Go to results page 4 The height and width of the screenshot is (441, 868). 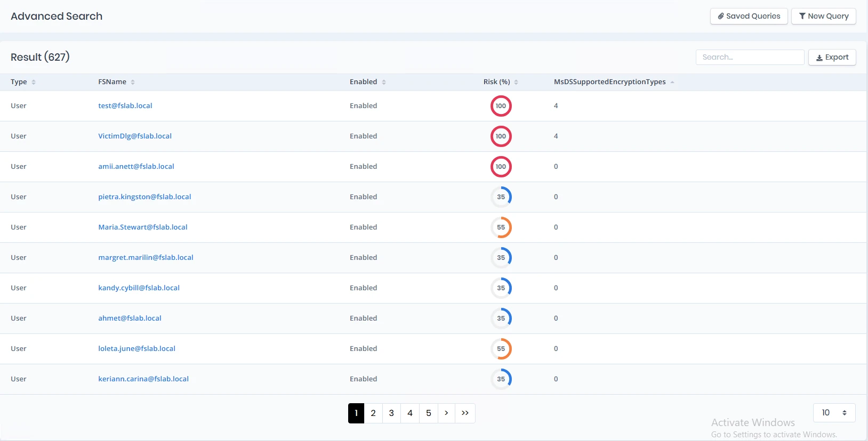410,413
